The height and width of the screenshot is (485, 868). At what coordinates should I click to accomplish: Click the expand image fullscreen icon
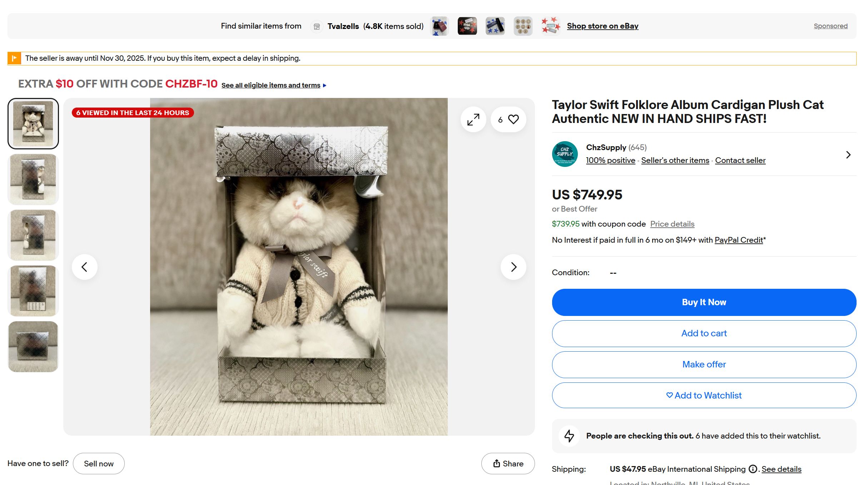point(473,120)
